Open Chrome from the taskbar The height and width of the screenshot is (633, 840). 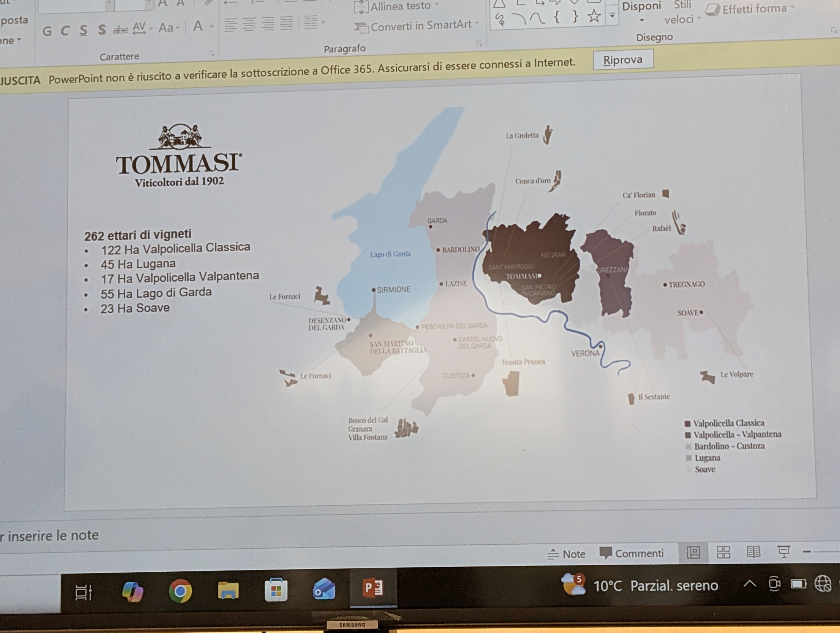[180, 591]
